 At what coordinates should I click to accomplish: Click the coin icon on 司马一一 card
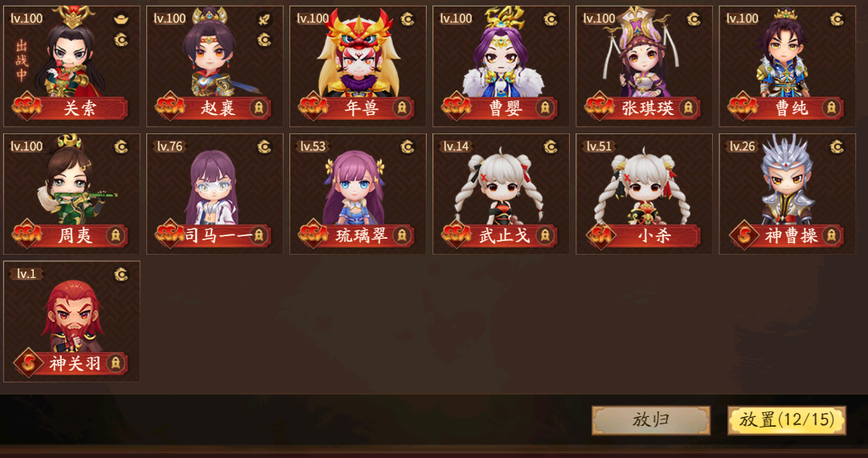pyautogui.click(x=264, y=146)
